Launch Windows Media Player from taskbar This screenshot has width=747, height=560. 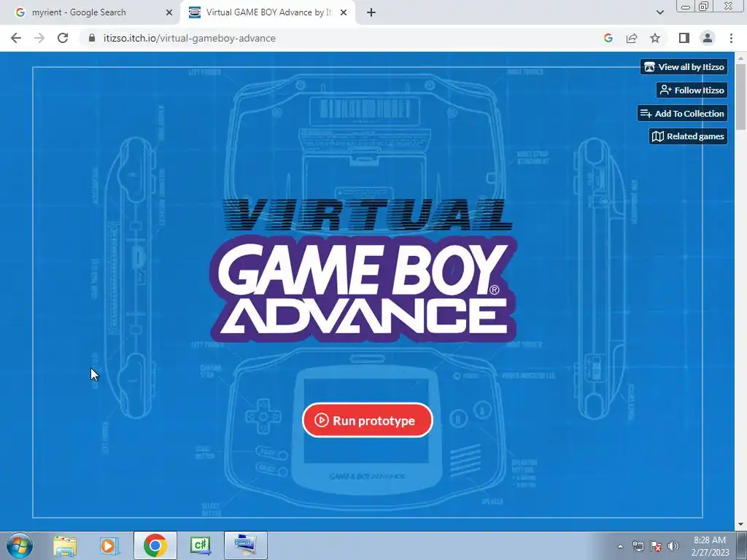click(x=109, y=545)
